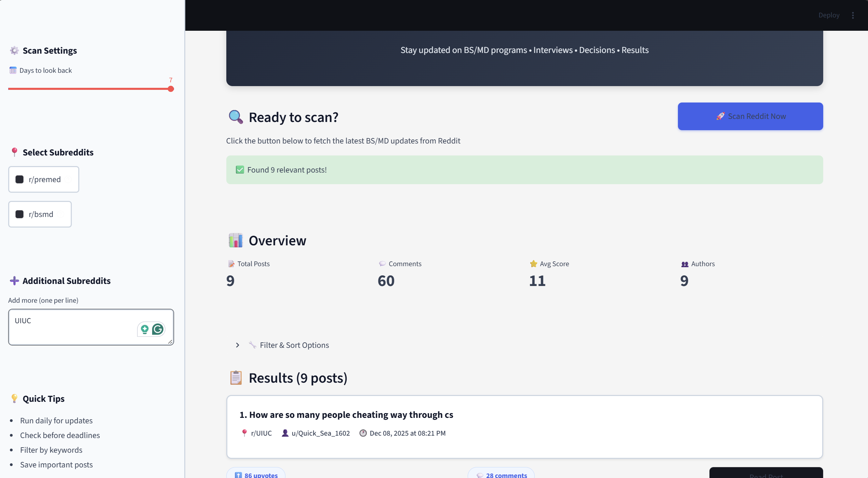868x478 pixels.
Task: Uncheck the r/premed subreddit checkbox
Action: point(19,179)
